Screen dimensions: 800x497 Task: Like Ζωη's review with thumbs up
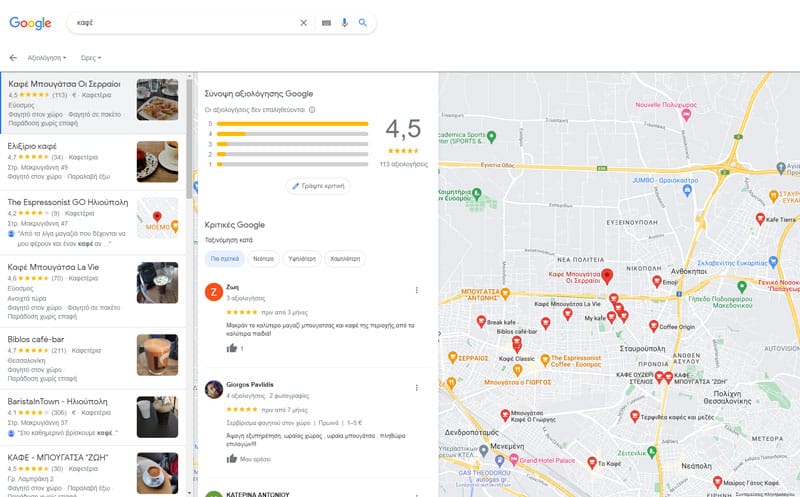(x=232, y=348)
